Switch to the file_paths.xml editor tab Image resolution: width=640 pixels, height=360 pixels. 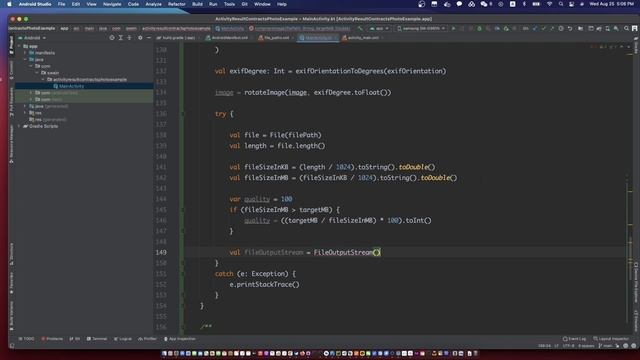click(276, 38)
